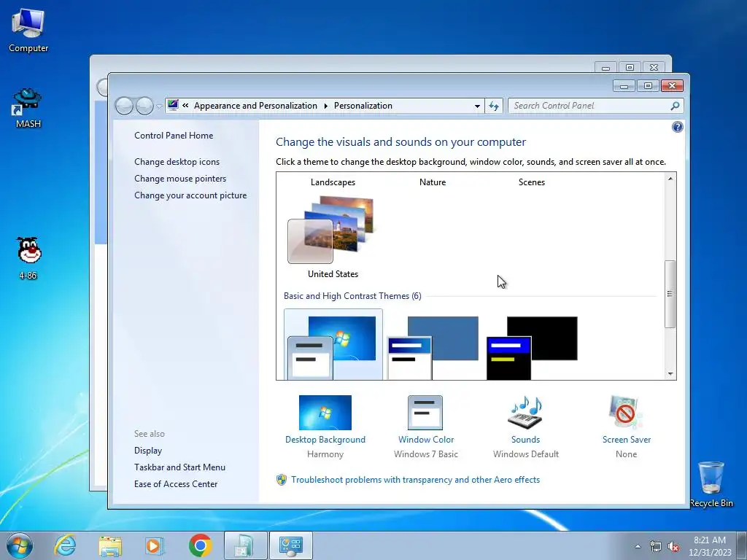Screen dimensions: 747x560
Task: Click the search magnifier icon
Action: coord(675,106)
